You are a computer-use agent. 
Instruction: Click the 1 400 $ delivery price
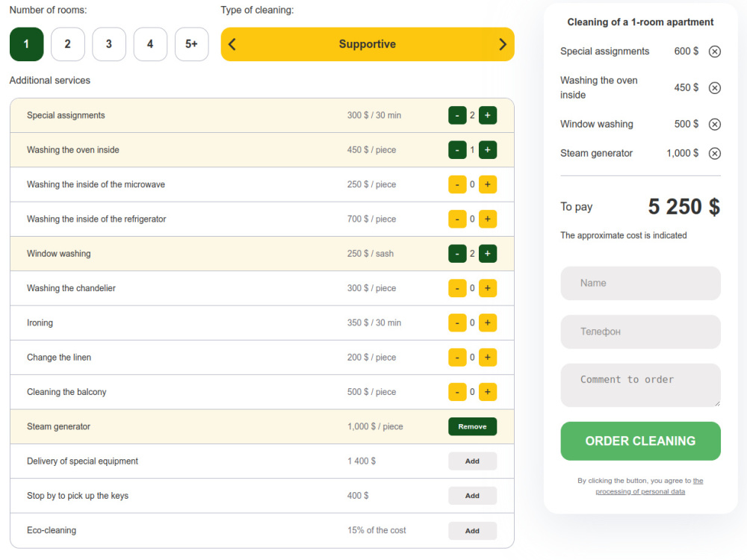coord(362,461)
